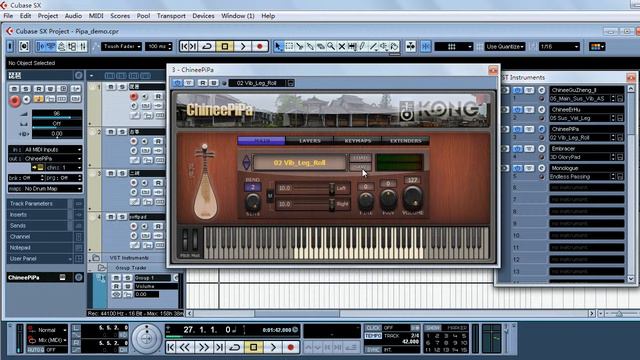640x360 pixels.
Task: Adjust the Right pan slider handle
Action: 332,204
